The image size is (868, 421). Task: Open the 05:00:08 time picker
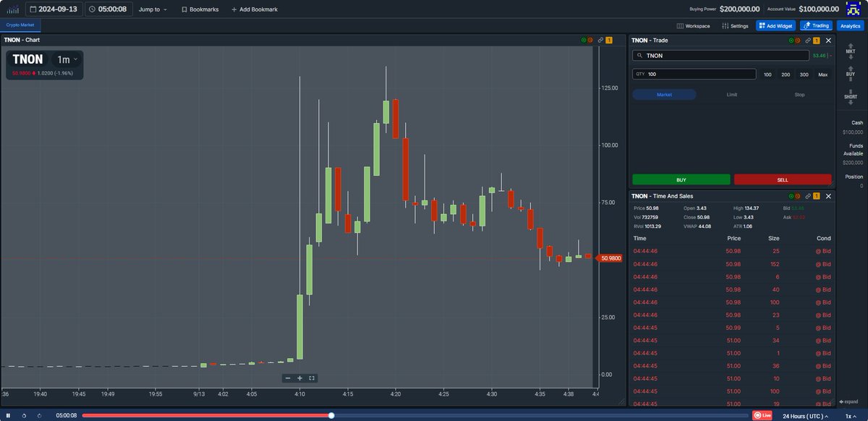pos(109,9)
